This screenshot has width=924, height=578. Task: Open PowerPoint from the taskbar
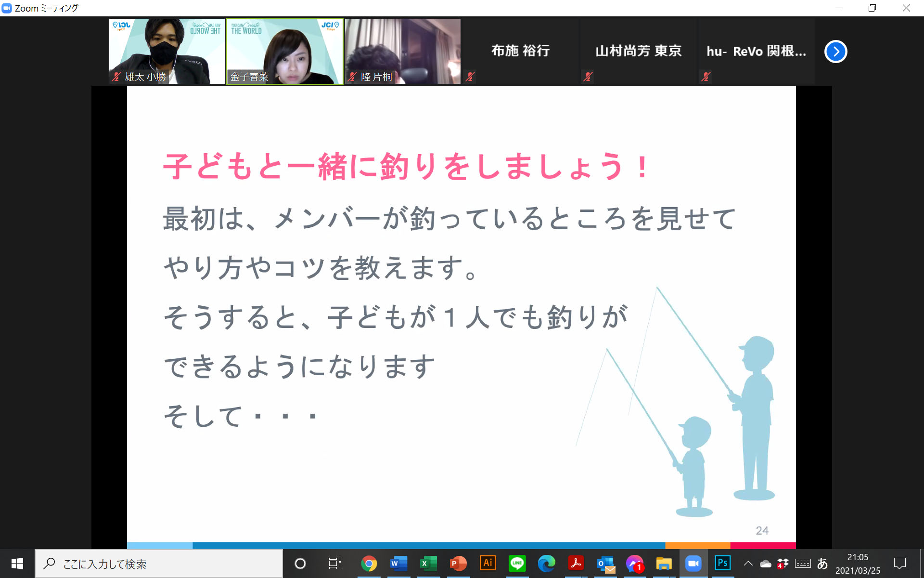tap(458, 563)
